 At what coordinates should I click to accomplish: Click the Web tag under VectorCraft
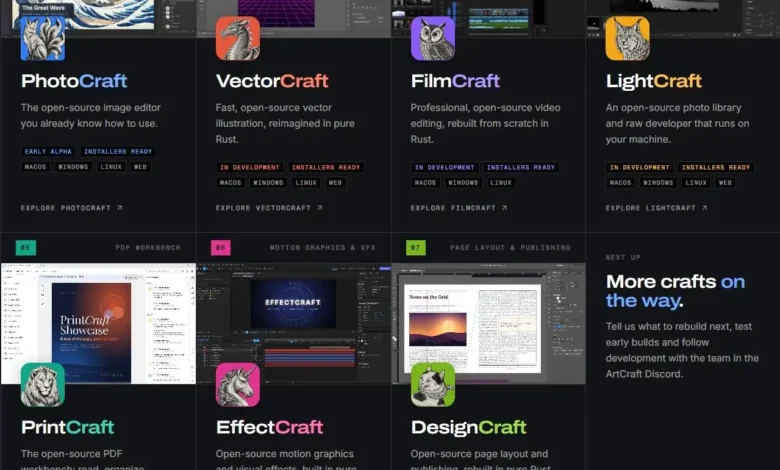pyautogui.click(x=335, y=183)
